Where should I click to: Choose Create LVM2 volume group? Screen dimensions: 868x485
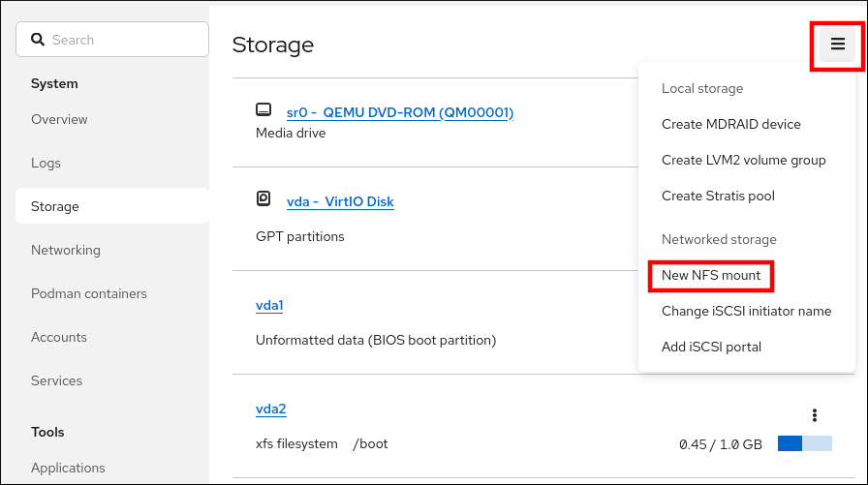[x=743, y=160]
